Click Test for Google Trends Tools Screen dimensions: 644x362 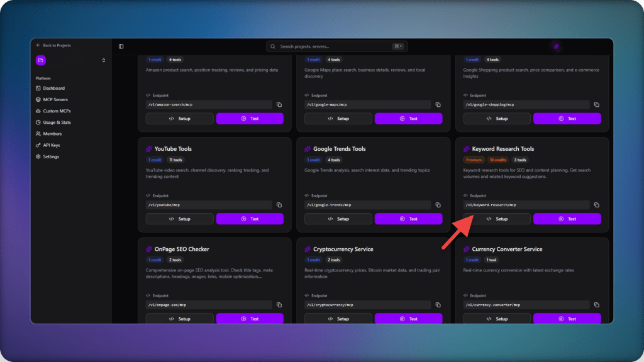pyautogui.click(x=408, y=219)
